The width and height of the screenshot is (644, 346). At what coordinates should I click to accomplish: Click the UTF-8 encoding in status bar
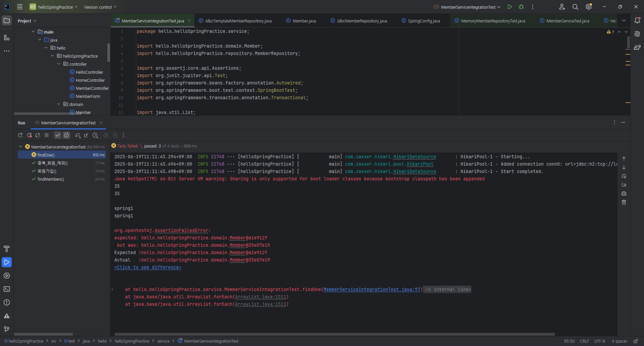click(600, 341)
